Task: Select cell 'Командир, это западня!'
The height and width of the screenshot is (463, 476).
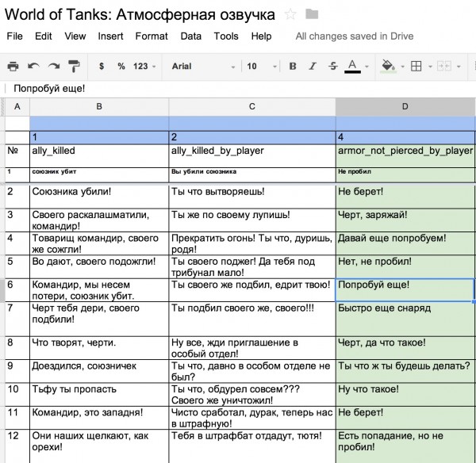Action: [99, 418]
